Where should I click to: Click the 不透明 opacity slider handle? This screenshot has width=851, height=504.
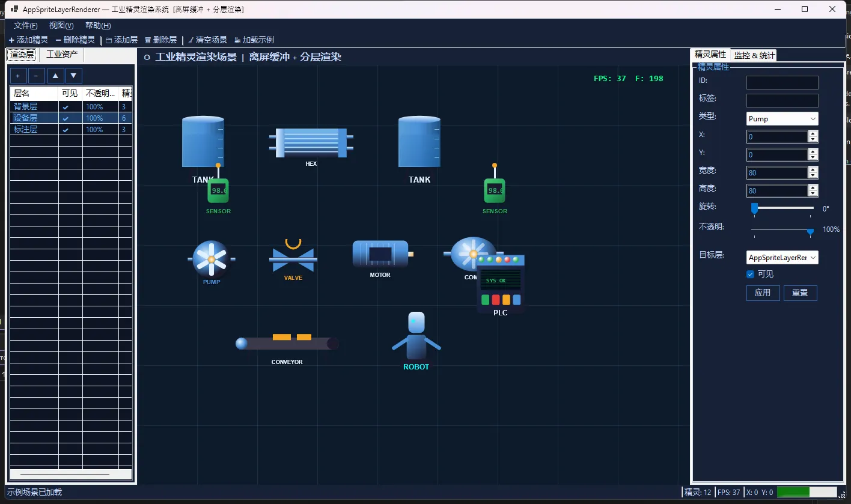[x=810, y=231]
